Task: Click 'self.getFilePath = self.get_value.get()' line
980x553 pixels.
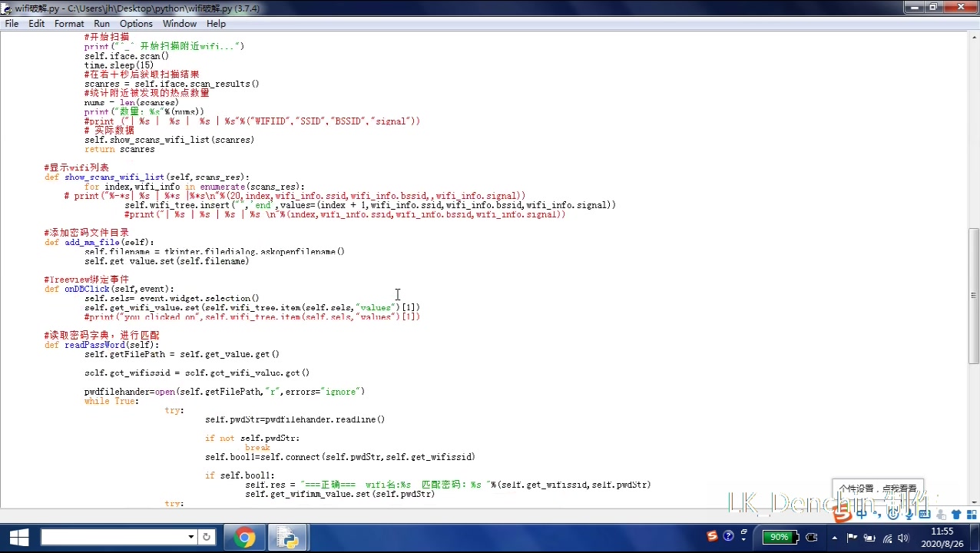Action: [x=182, y=354]
